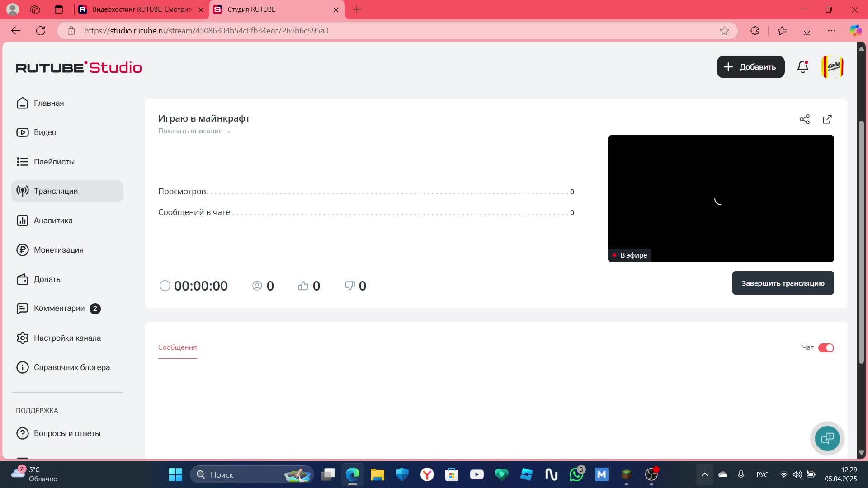
Task: Open the support chat bubble widget
Action: (x=827, y=438)
